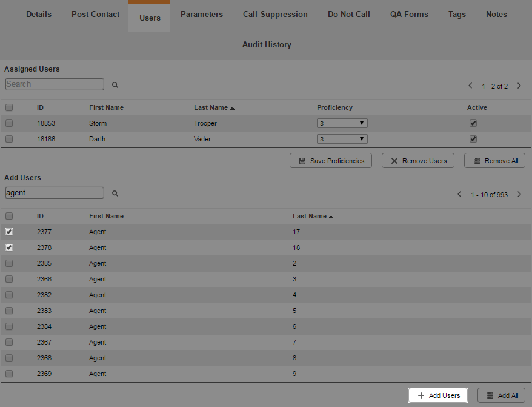Open Proficiency dropdown for Darth Vader
Viewport: 532px width, 407px height.
342,139
